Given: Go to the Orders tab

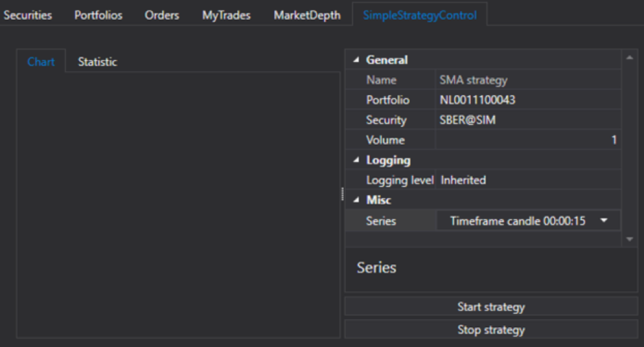Looking at the screenshot, I should [x=162, y=15].
